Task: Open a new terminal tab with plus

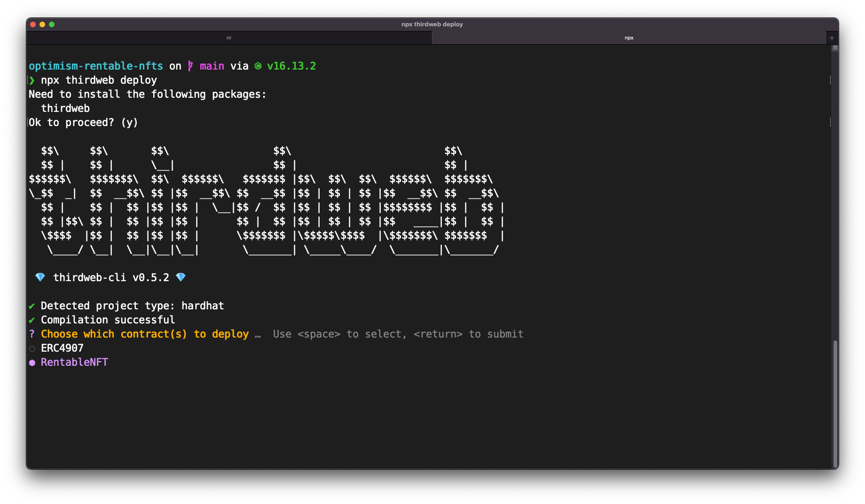Action: (832, 38)
